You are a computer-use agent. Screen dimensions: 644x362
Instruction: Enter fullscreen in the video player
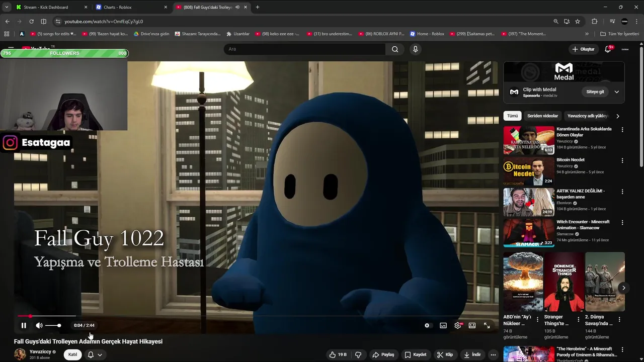point(487,325)
